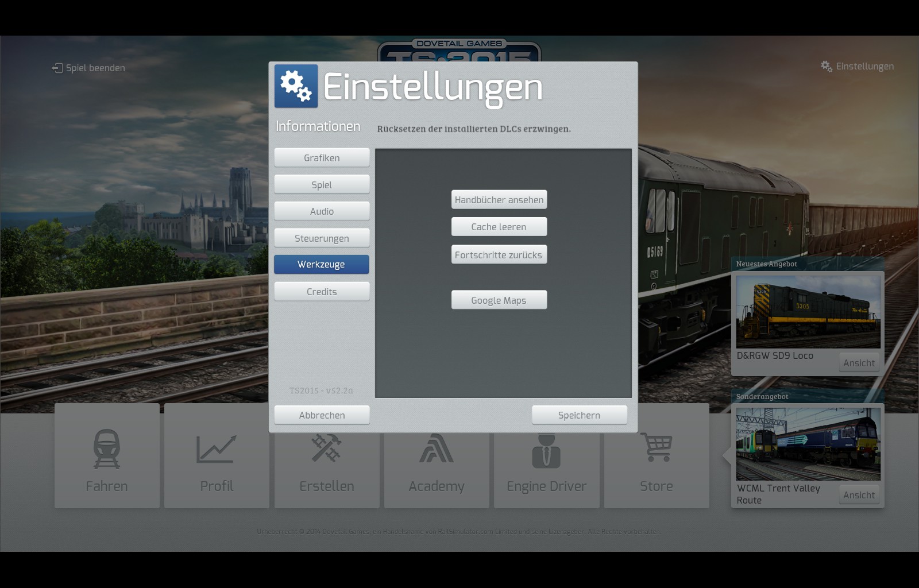
Task: Switch to the Grafiken settings tab
Action: [x=322, y=158]
